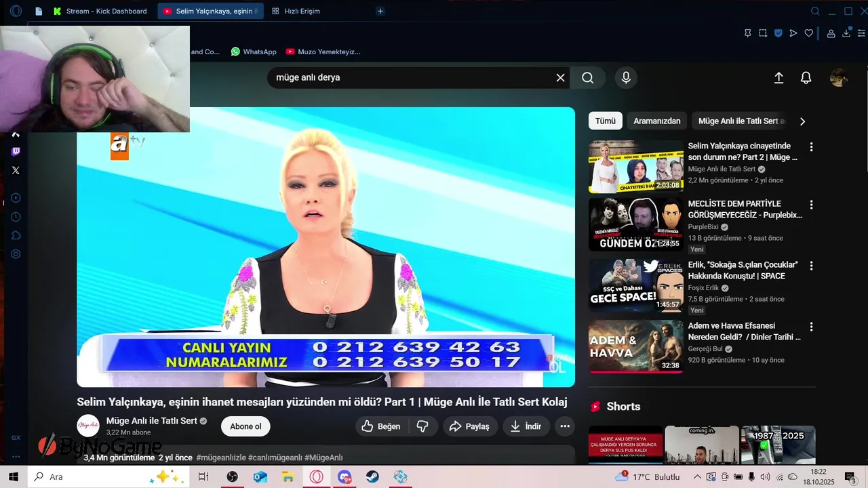Open the browser downloads icon
The height and width of the screenshot is (488, 868).
846,33
